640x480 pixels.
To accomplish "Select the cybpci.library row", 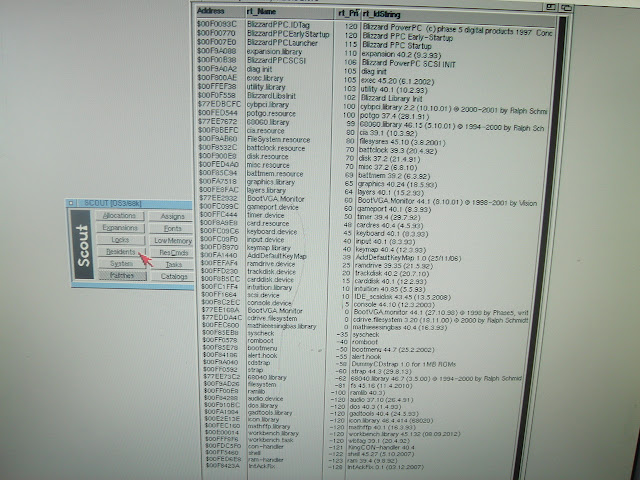I will (375, 106).
